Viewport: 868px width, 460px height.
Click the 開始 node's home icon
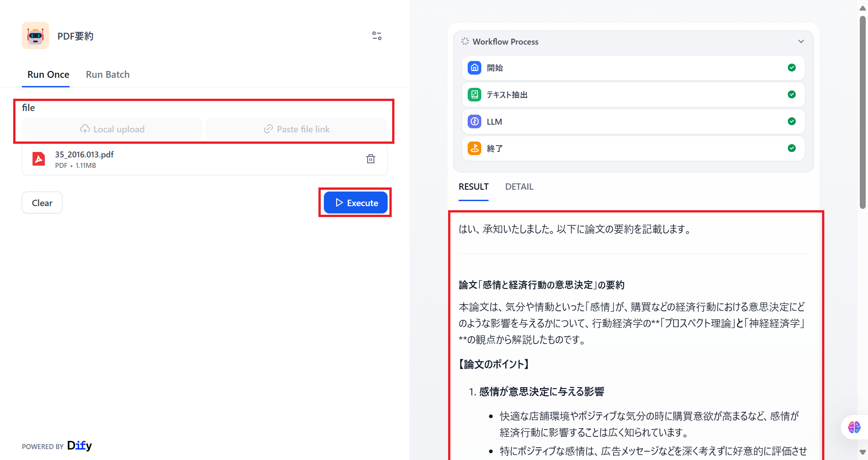(474, 67)
